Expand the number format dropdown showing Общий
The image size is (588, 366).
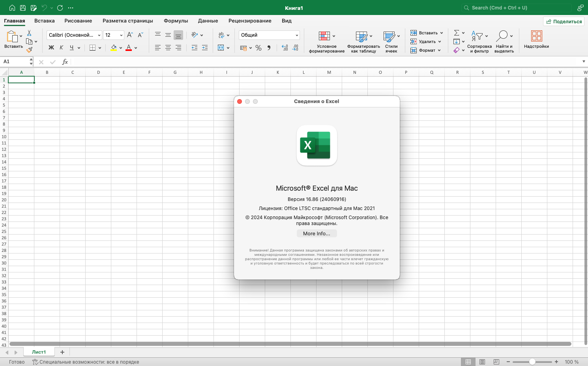click(297, 35)
